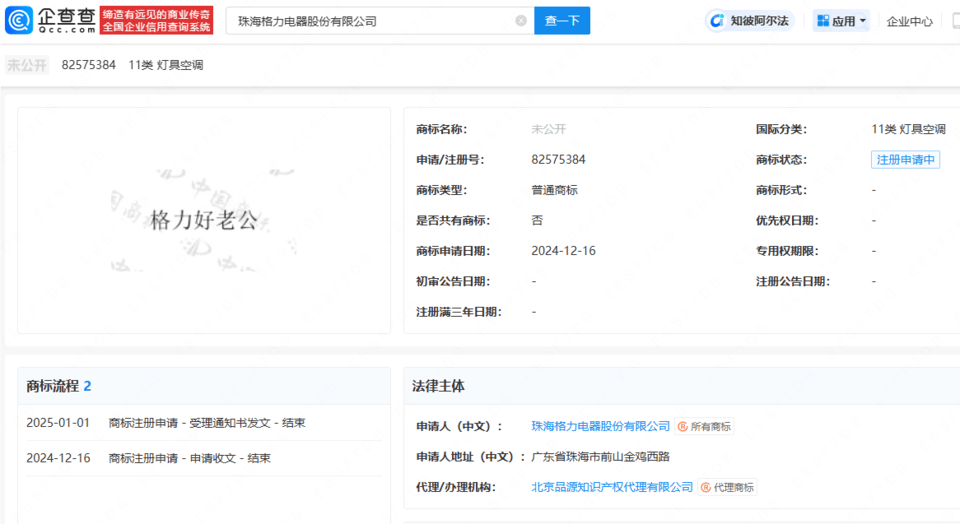Open 北京品源知识产权代理有限公司 agency link
This screenshot has width=960, height=524.
tap(612, 487)
